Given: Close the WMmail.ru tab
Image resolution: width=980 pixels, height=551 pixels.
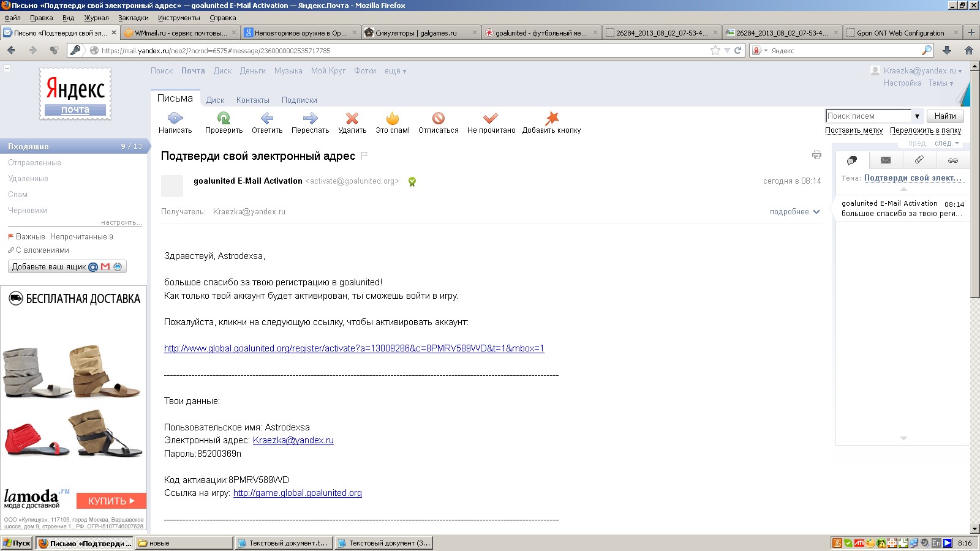Looking at the screenshot, I should click(233, 32).
